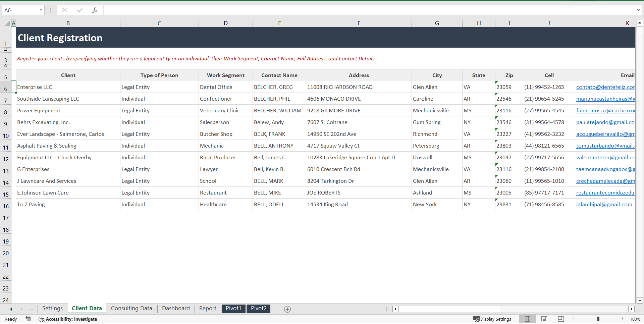Select Veterinary Clinic cell
The image size is (644, 324).
pyautogui.click(x=226, y=111)
